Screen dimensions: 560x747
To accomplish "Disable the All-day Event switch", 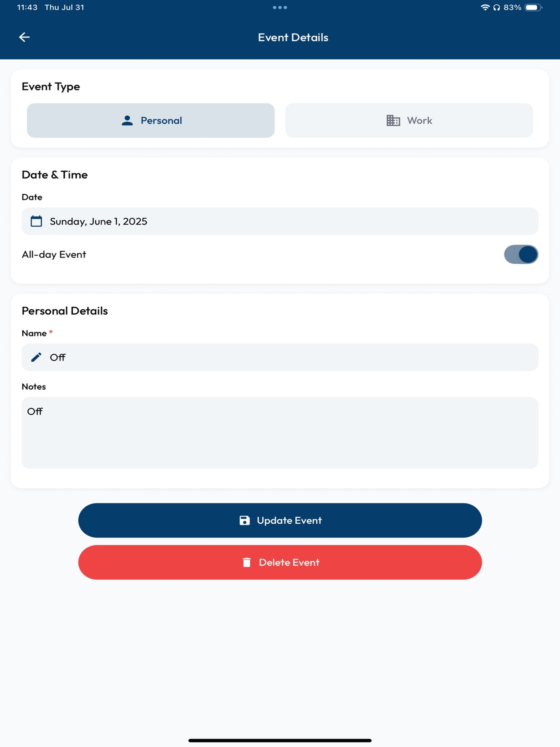I will (521, 254).
